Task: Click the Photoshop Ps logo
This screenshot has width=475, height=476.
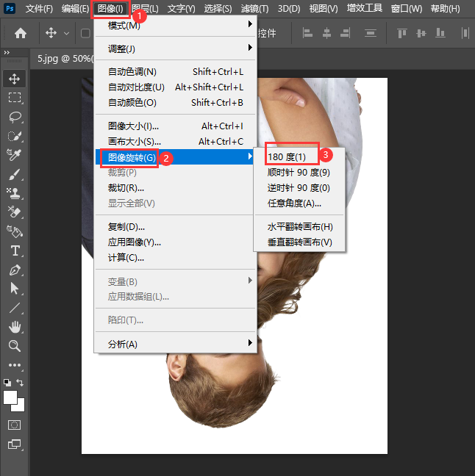Action: click(10, 8)
